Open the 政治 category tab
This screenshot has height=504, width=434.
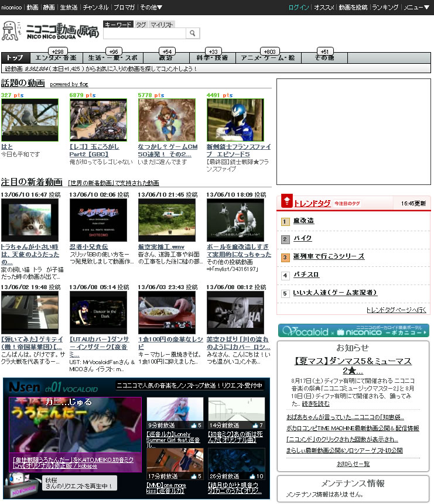166,58
